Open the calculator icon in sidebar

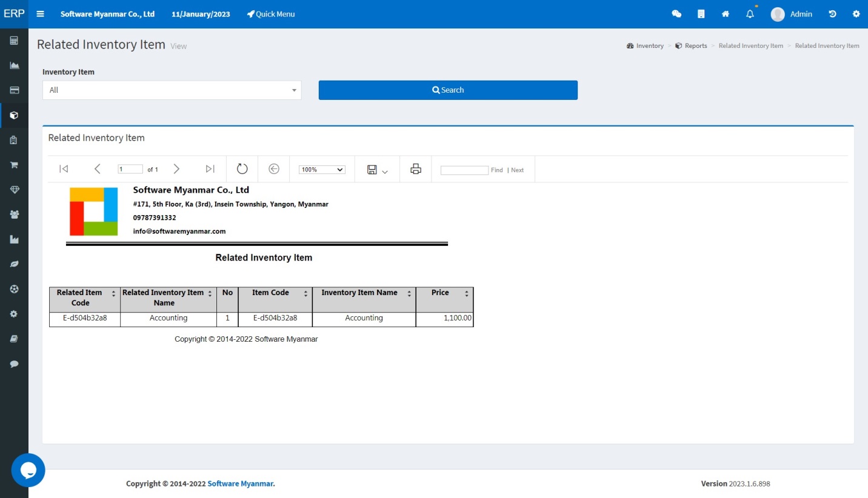coord(14,41)
